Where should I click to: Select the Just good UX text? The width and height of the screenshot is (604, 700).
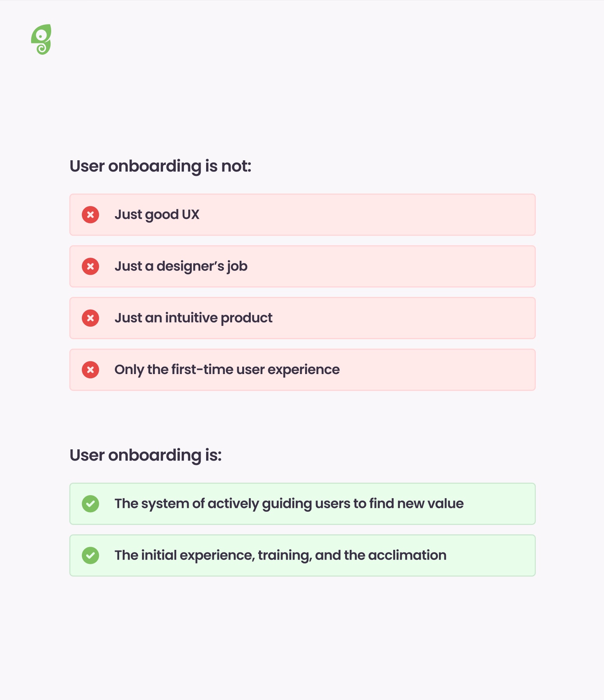pyautogui.click(x=157, y=215)
